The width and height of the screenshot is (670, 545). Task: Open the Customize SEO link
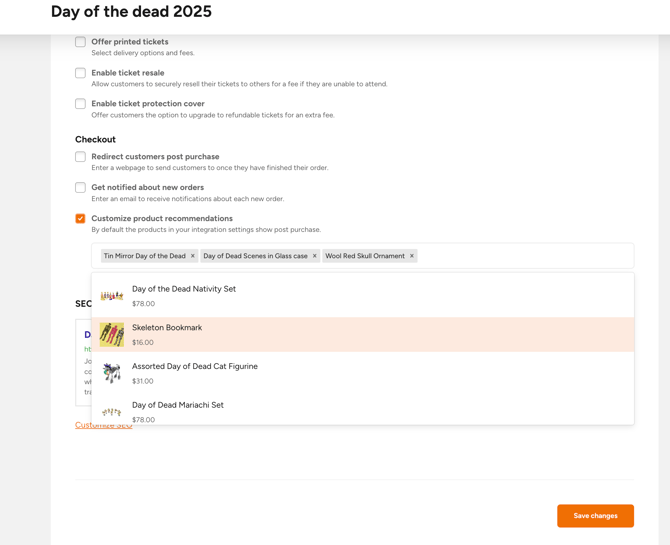tap(103, 425)
